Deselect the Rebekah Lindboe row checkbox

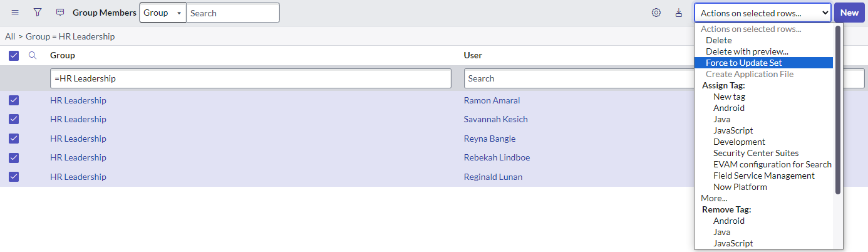[14, 157]
